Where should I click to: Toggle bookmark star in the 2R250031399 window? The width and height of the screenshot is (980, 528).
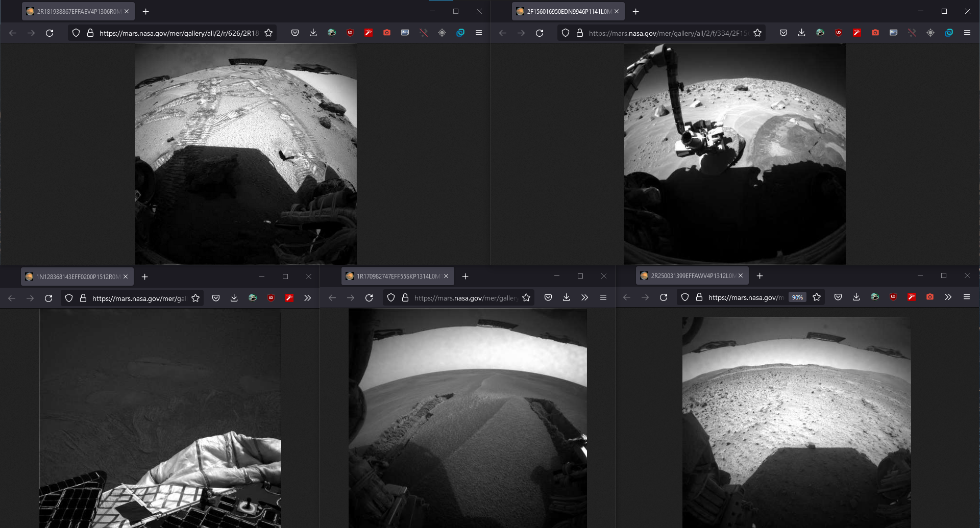click(817, 297)
